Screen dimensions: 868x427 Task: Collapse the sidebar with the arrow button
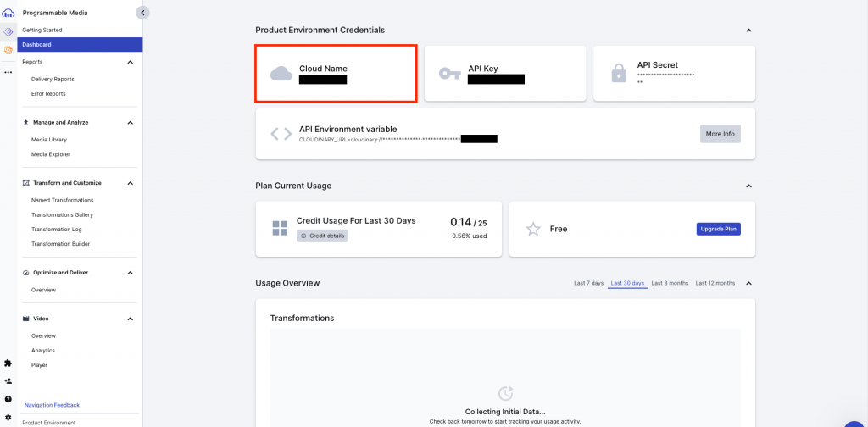click(142, 12)
